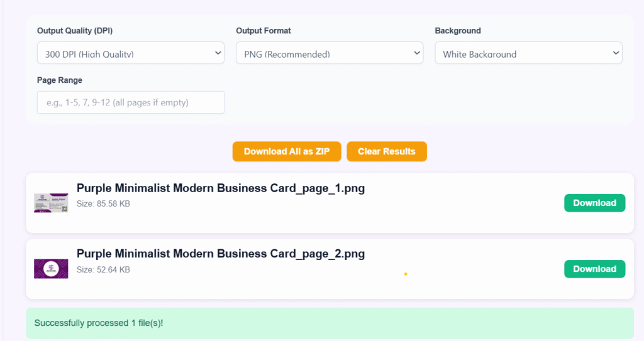Open the page_1 business card thumbnail
Image resolution: width=644 pixels, height=341 pixels.
51,203
